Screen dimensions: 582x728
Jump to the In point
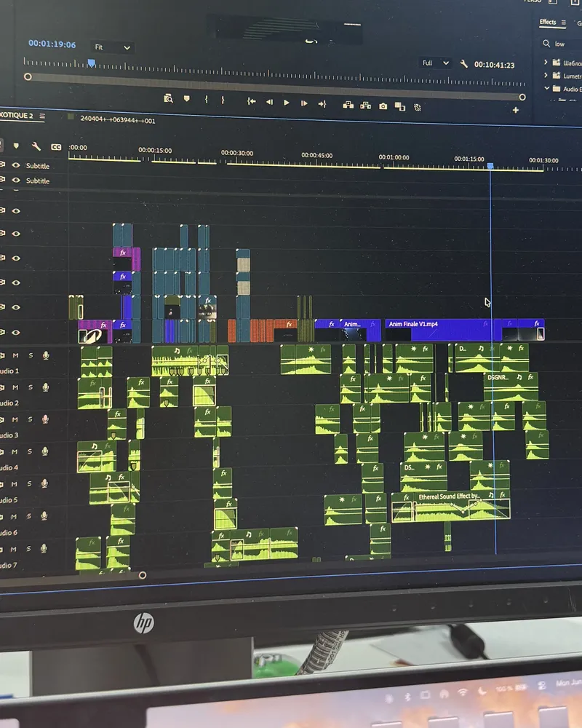click(251, 100)
